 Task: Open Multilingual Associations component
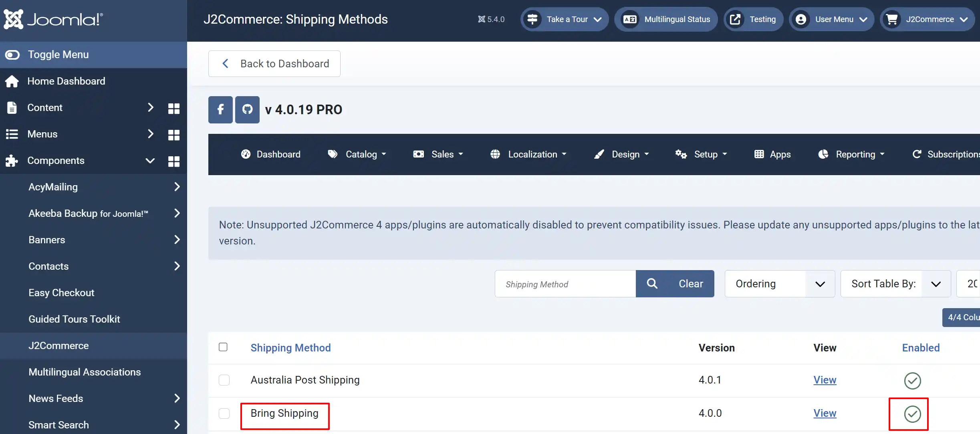[x=85, y=372]
